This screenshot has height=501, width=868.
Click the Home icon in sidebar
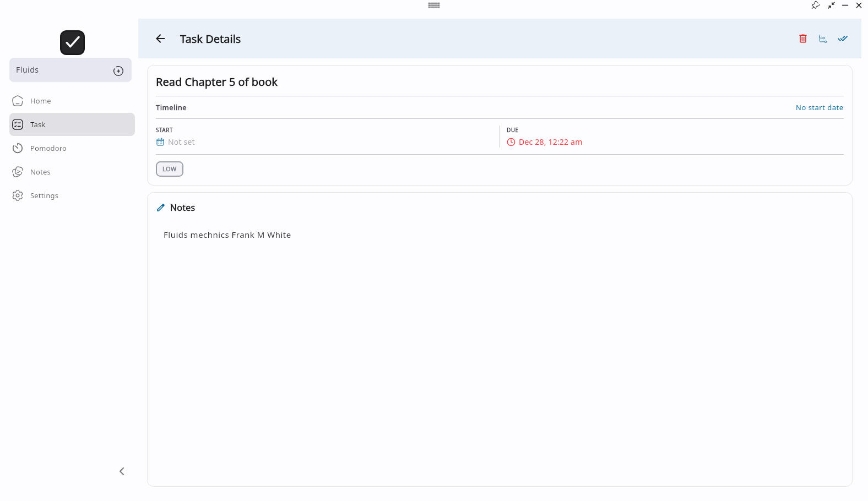point(18,101)
